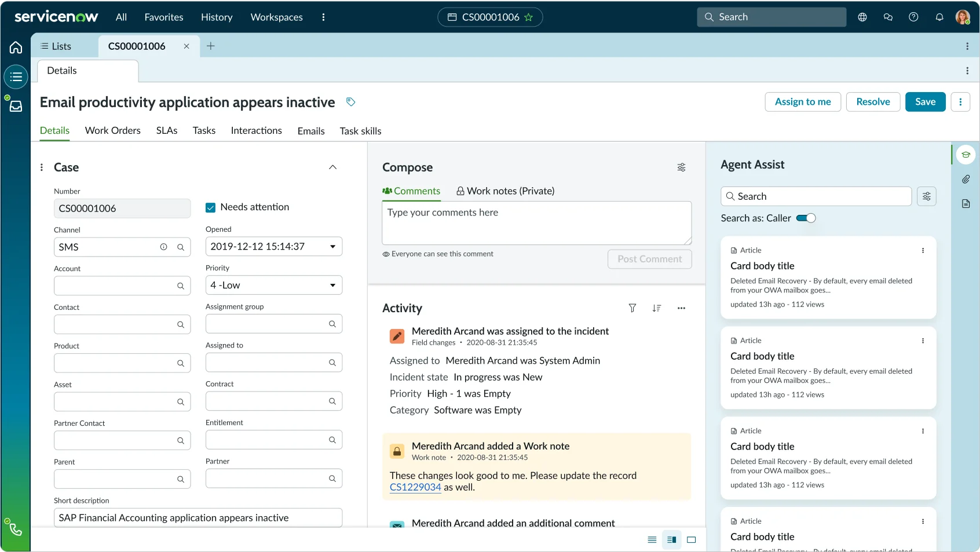Switch to the Work Orders tab
The image size is (980, 552).
point(112,130)
